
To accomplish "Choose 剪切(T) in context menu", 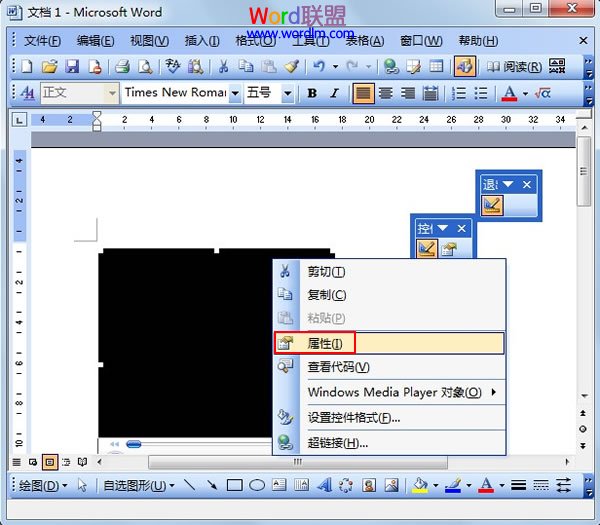I will click(390, 272).
